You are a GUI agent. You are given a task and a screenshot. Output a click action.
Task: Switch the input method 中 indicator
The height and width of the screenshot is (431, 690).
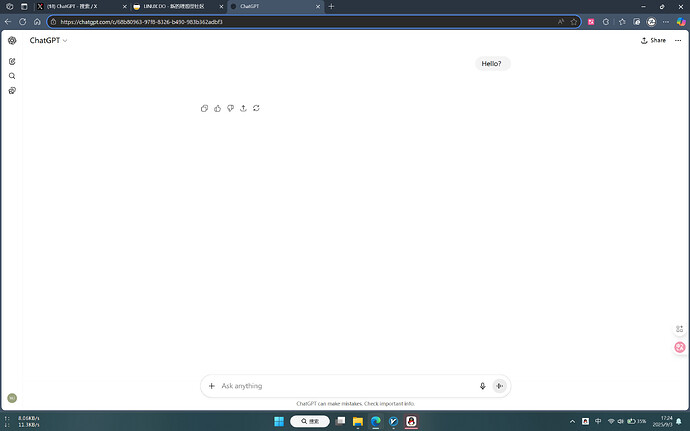[598, 421]
